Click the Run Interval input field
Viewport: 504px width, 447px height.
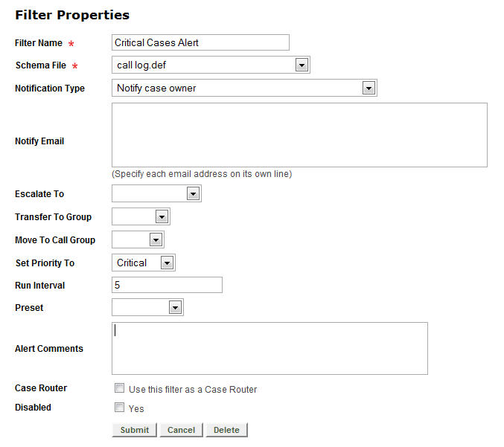click(x=167, y=285)
